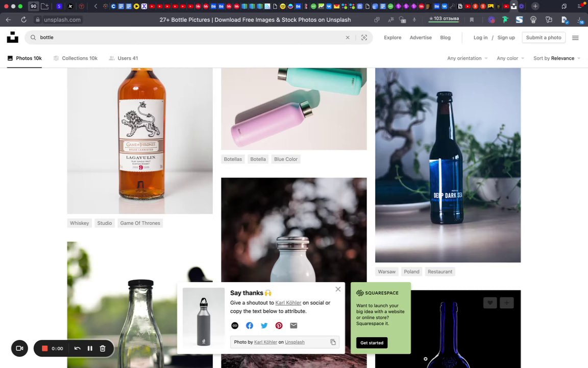588x368 pixels.
Task: Add blue glass bottle photo to collection
Action: 507,303
